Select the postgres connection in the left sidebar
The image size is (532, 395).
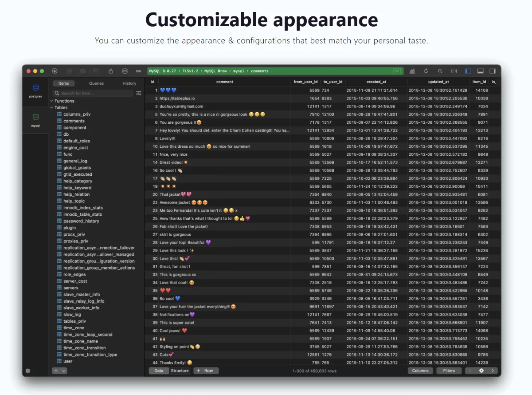[x=35, y=90]
